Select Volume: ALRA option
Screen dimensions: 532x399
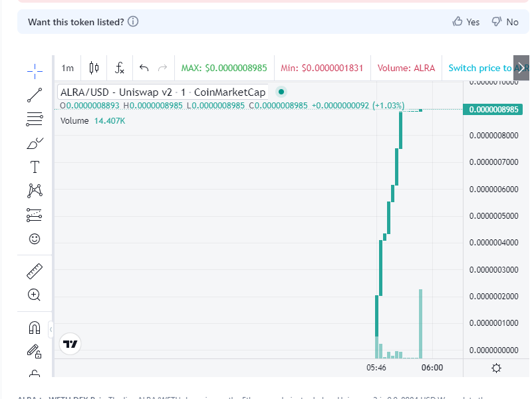[406, 68]
